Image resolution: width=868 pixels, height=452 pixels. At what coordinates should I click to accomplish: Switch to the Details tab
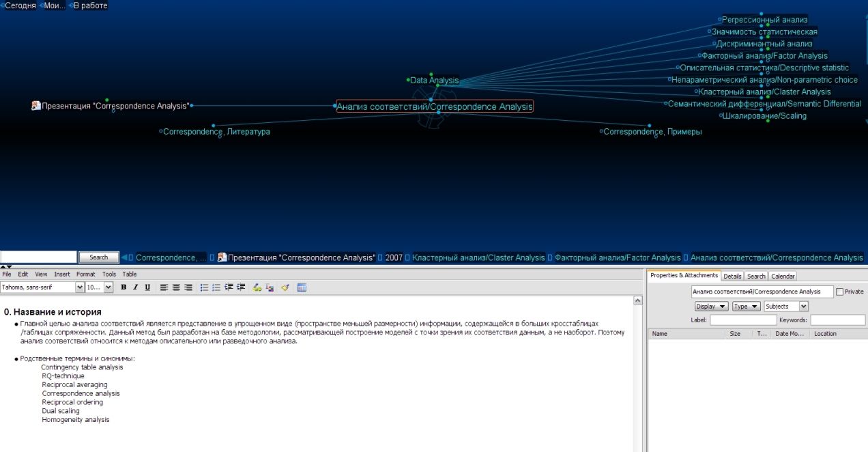[732, 277]
